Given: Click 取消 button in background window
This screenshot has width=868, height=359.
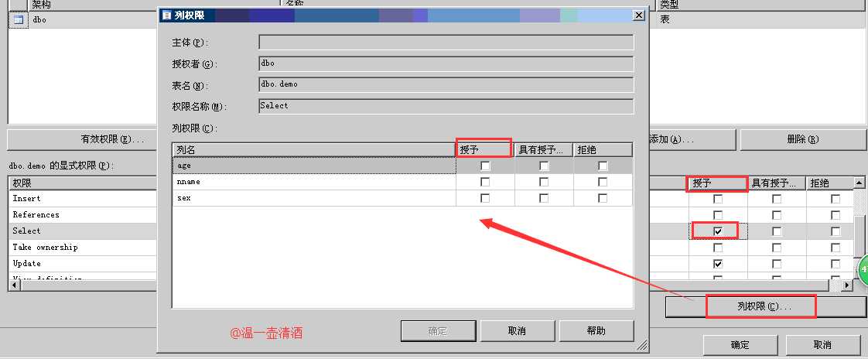Looking at the screenshot, I should 822,344.
